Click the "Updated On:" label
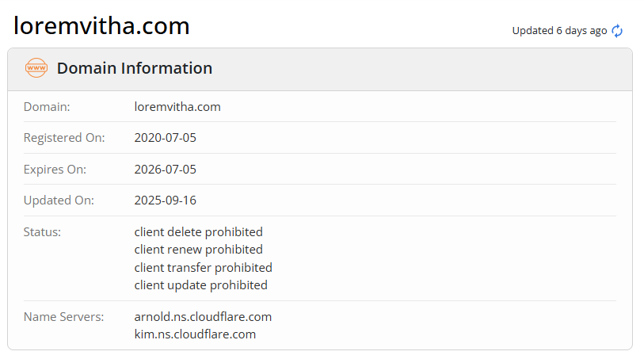The width and height of the screenshot is (644, 359). click(x=59, y=201)
